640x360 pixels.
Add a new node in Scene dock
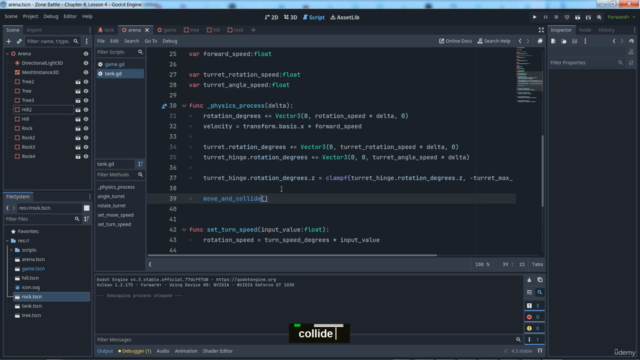(x=8, y=41)
